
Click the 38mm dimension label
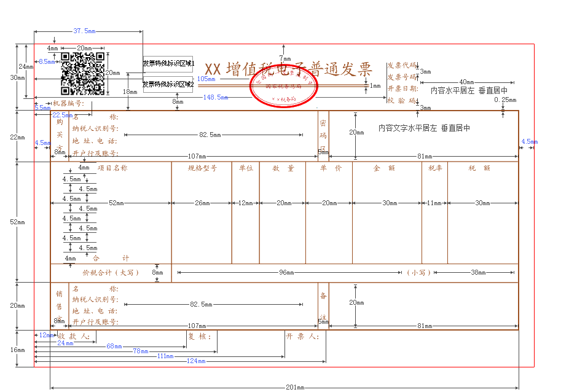[478, 272]
